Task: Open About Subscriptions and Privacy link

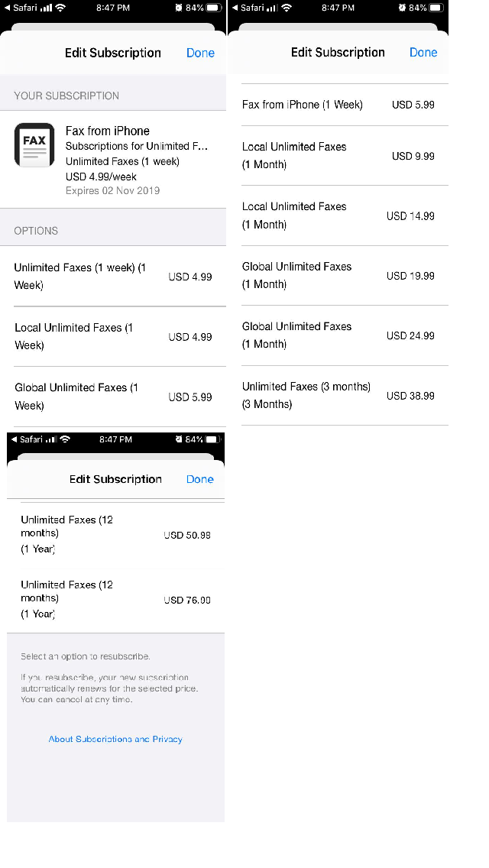Action: tap(115, 739)
